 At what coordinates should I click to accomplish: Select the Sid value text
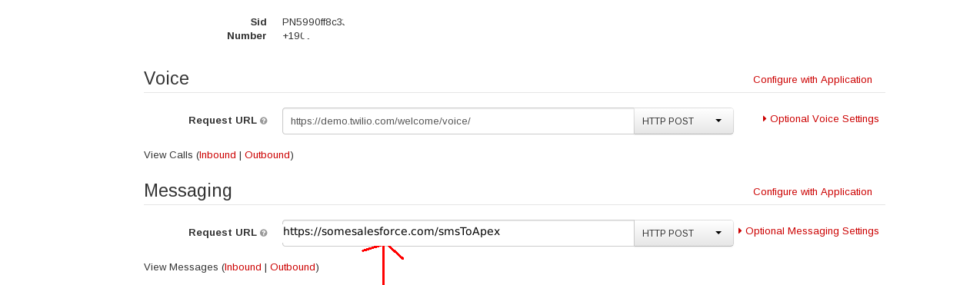[x=313, y=22]
